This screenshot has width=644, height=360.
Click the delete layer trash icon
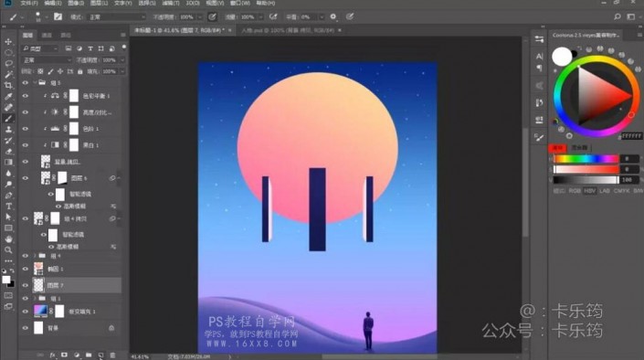(112, 355)
